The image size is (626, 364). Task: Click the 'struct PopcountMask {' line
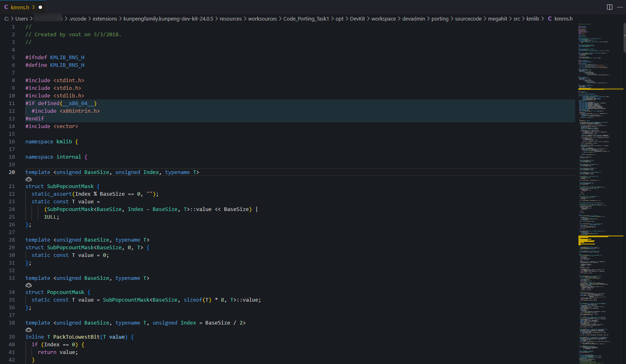pos(58,292)
